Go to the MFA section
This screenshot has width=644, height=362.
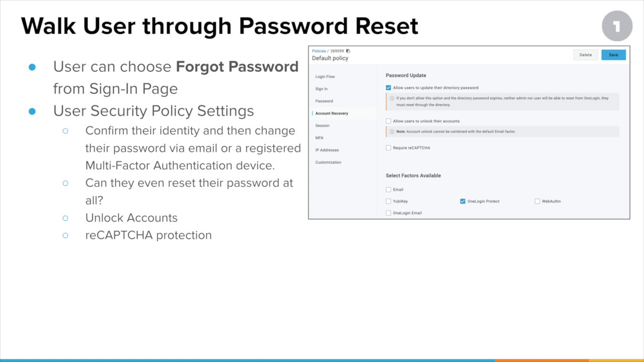pos(319,138)
